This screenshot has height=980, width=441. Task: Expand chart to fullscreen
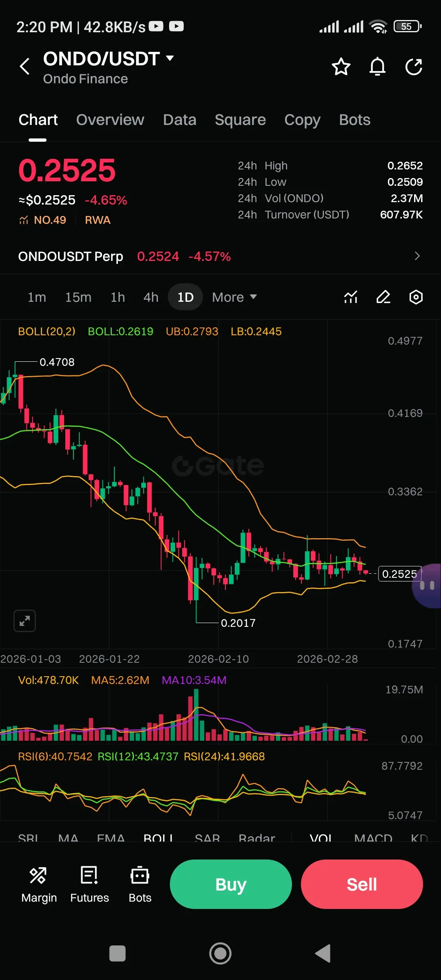coord(24,621)
